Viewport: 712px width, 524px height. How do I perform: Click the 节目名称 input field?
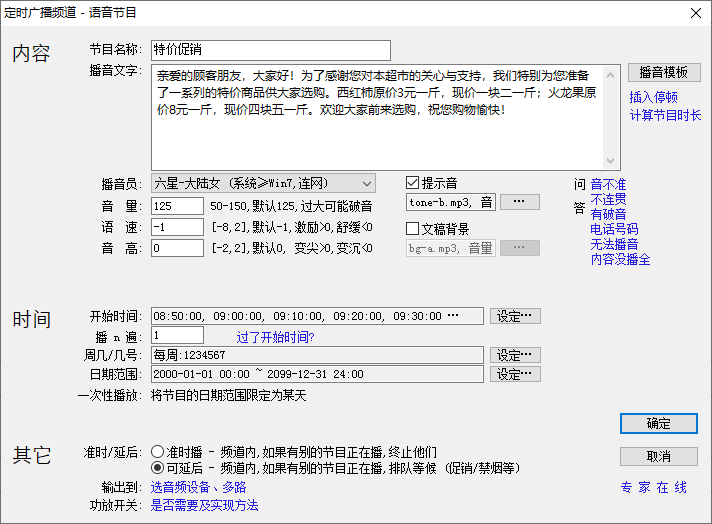270,50
